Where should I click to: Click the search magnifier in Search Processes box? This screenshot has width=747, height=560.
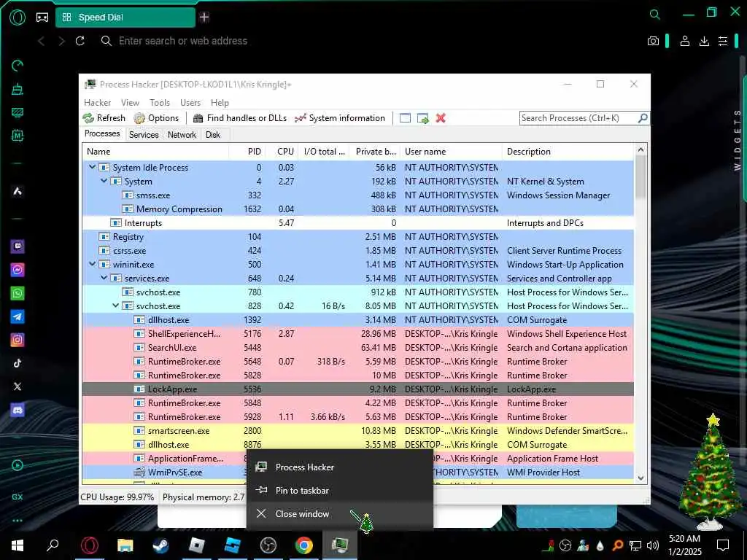click(x=643, y=117)
